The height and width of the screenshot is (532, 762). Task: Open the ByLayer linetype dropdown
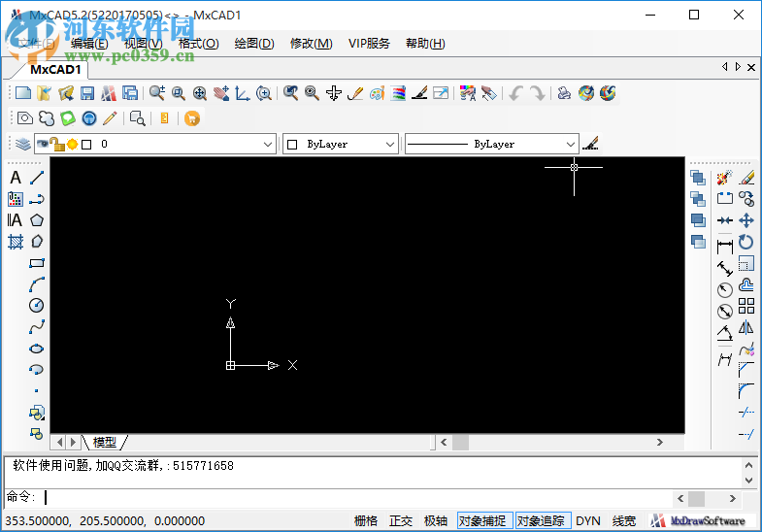[x=571, y=145]
